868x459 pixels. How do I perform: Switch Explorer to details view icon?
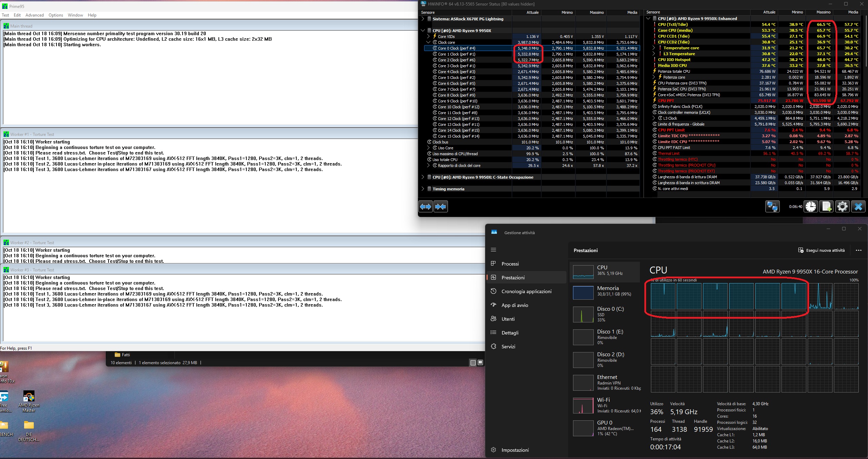pyautogui.click(x=473, y=362)
